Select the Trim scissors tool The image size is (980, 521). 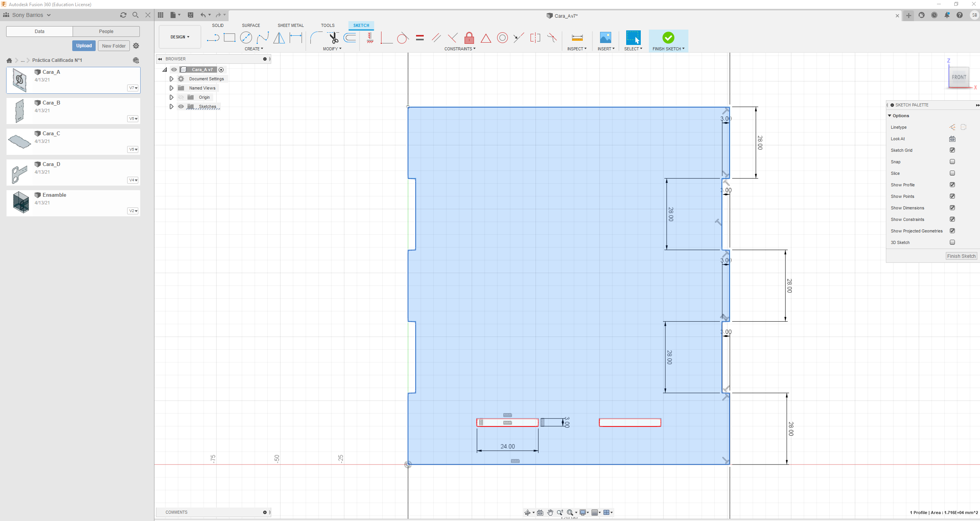point(333,38)
